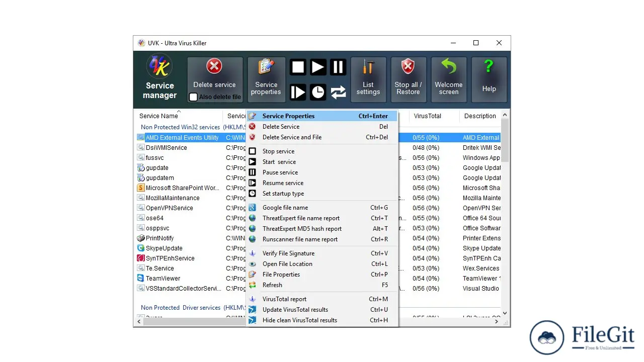Select Pause service menu entry

point(322,172)
